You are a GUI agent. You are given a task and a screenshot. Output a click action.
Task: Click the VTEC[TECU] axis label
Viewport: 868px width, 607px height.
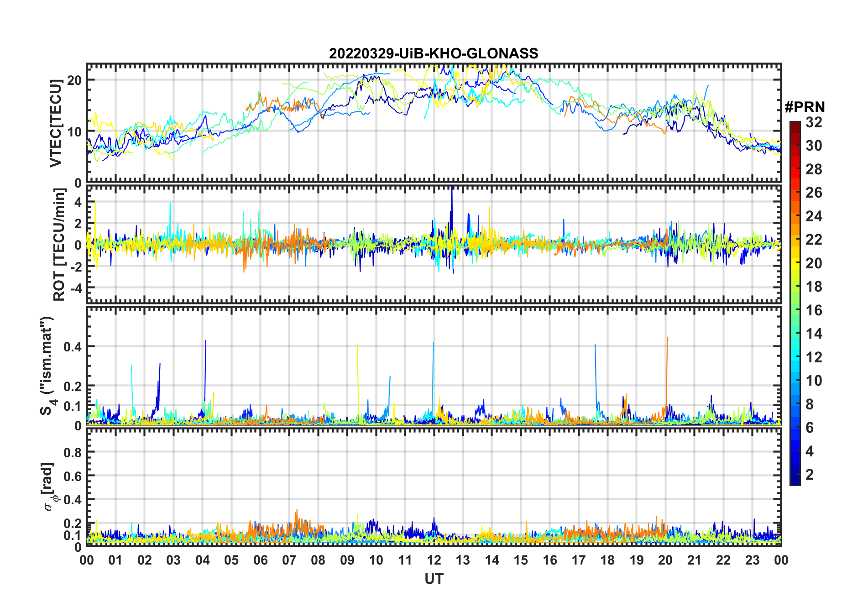coord(56,123)
